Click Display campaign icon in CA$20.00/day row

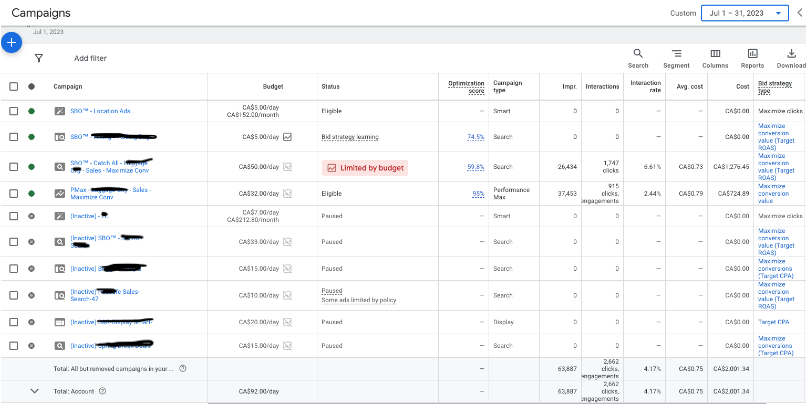[60, 322]
